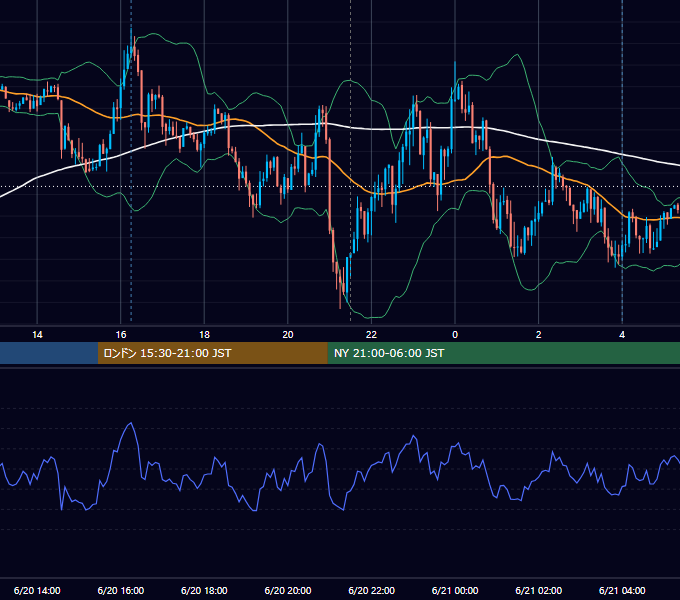Image resolution: width=680 pixels, height=600 pixels.
Task: Click the 6/21 00:00 date label
Action: point(455,590)
